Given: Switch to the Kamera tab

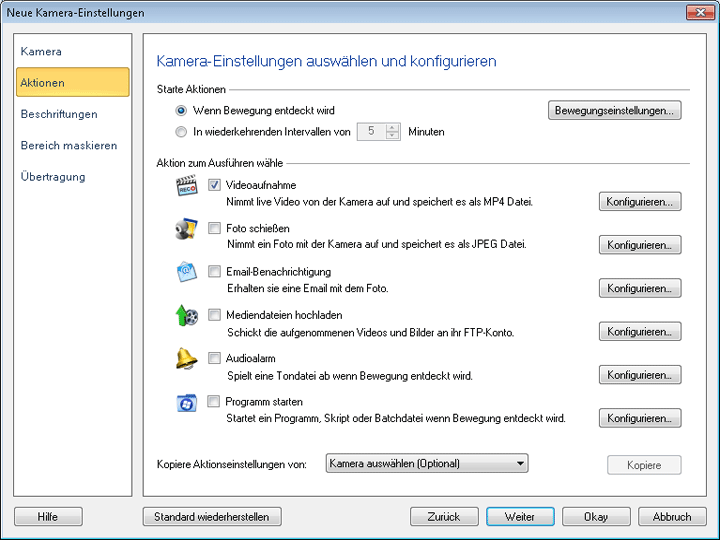Looking at the screenshot, I should pos(41,51).
